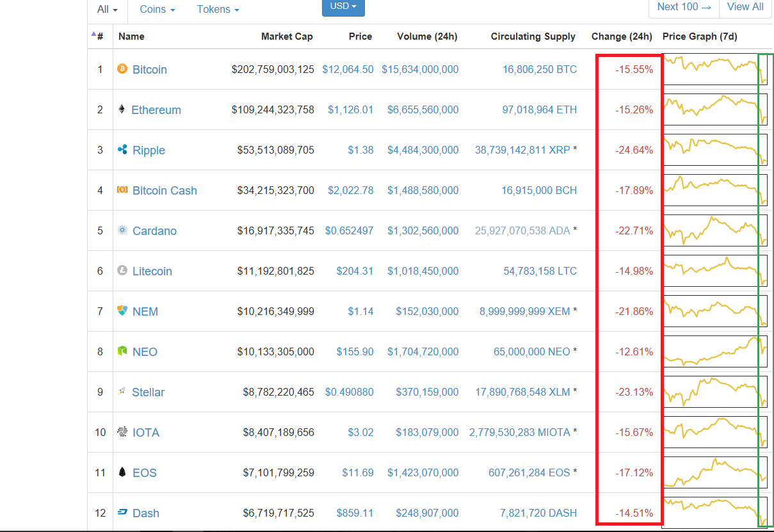Sort table by Price column header

360,36
